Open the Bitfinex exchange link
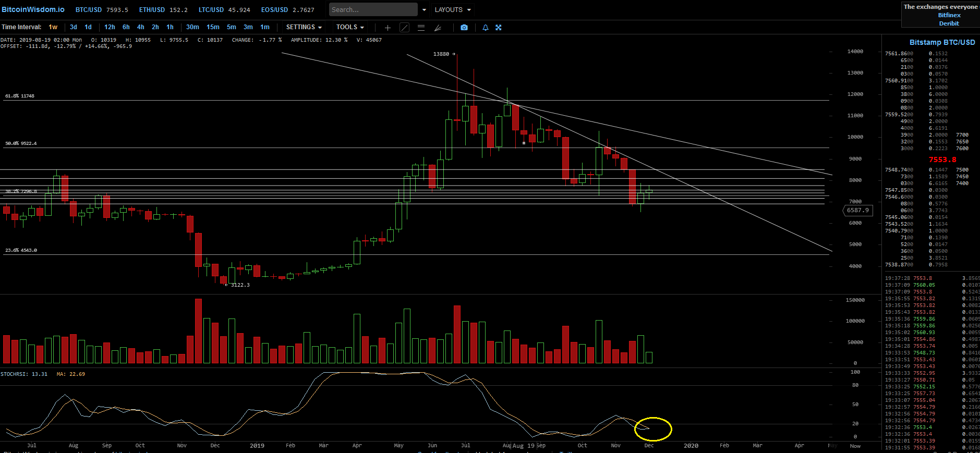Image resolution: width=980 pixels, height=453 pixels. coord(949,15)
